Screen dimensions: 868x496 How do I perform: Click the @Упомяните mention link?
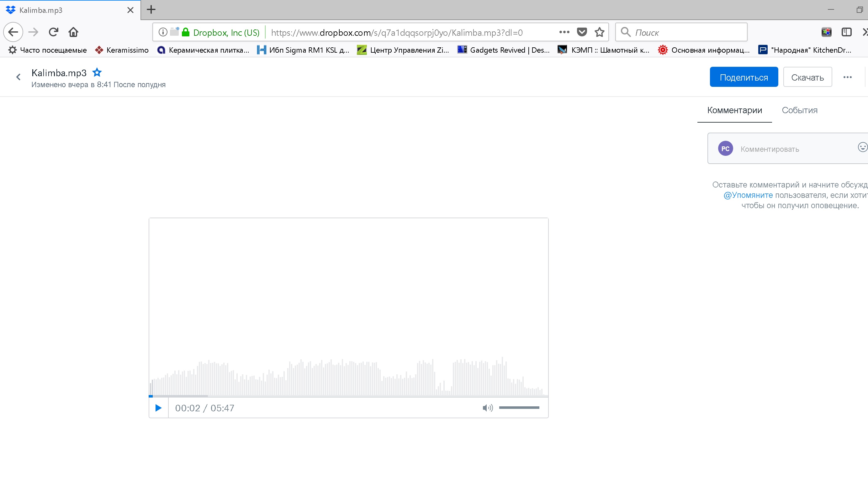[748, 195]
